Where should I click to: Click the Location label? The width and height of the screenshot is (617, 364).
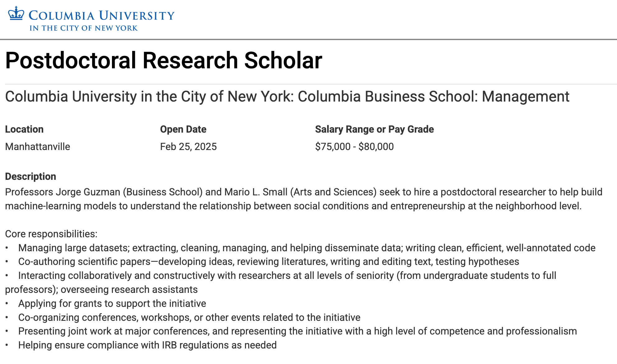(24, 129)
